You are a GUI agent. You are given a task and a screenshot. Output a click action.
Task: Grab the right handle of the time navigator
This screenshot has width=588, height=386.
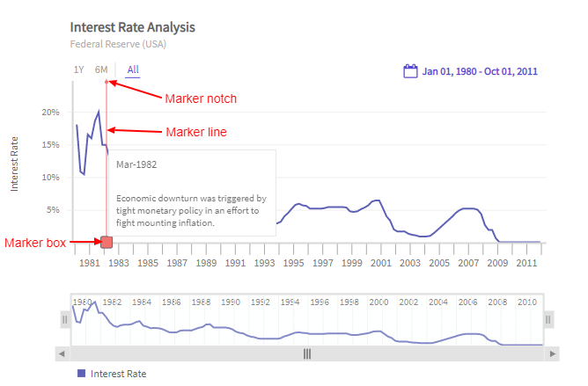point(548,320)
